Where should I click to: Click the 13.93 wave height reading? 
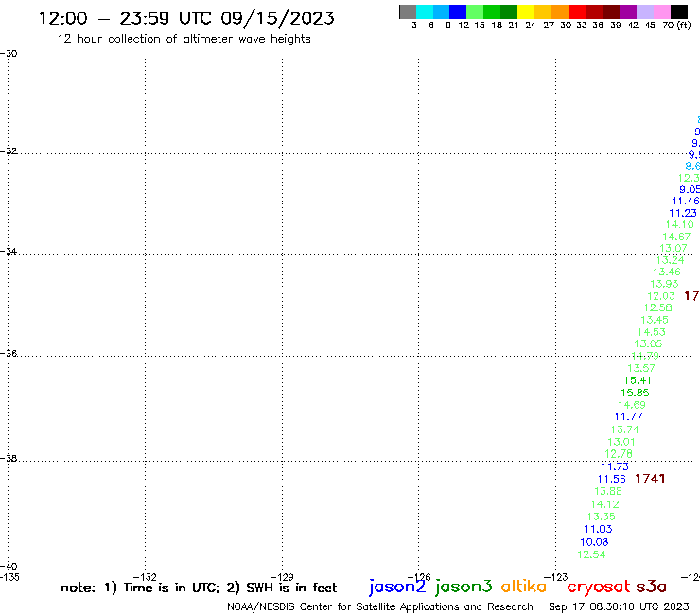664,284
